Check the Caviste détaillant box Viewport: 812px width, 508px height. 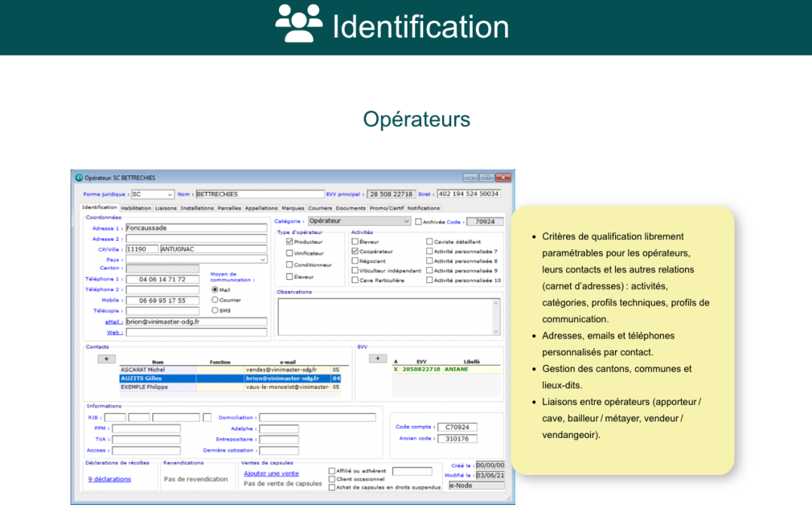[429, 241]
